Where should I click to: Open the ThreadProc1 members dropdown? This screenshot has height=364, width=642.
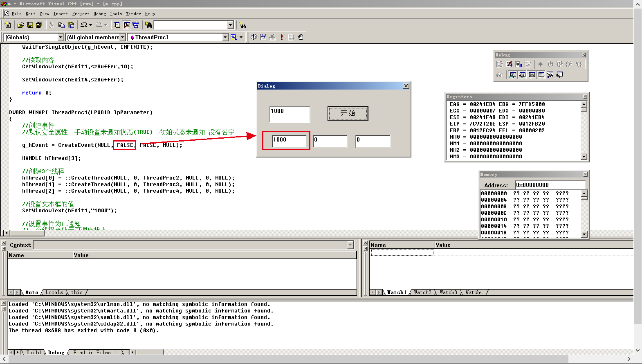[x=225, y=37]
